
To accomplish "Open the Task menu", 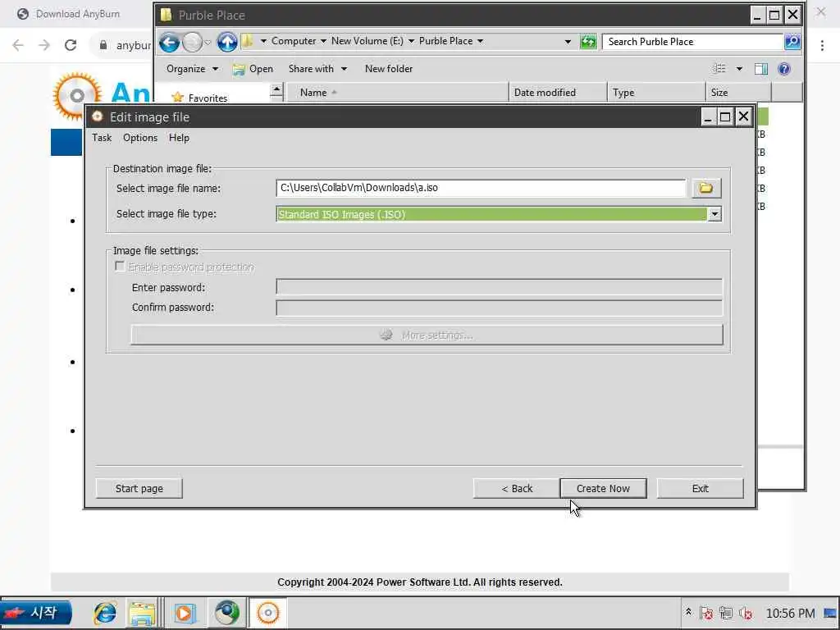I will (x=101, y=138).
